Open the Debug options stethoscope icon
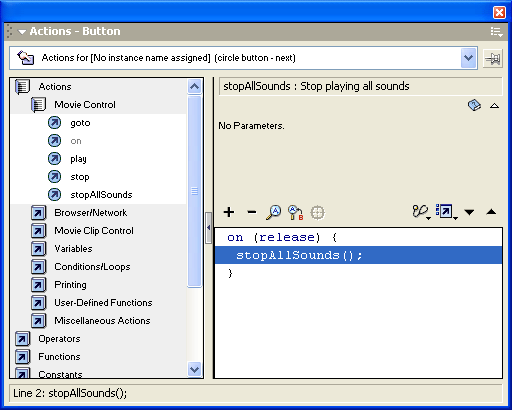512x410 pixels. coord(421,212)
